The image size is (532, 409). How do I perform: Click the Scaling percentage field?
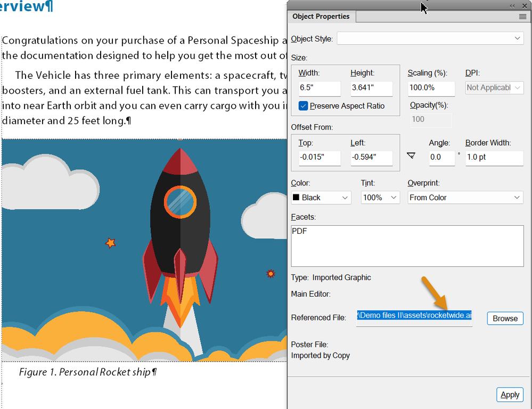431,88
